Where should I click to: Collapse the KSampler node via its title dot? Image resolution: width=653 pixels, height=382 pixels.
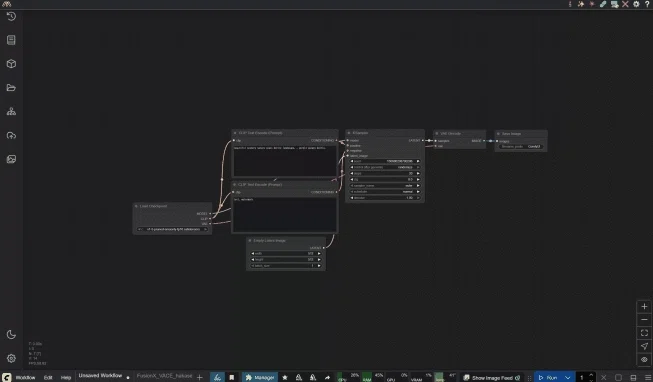click(349, 133)
